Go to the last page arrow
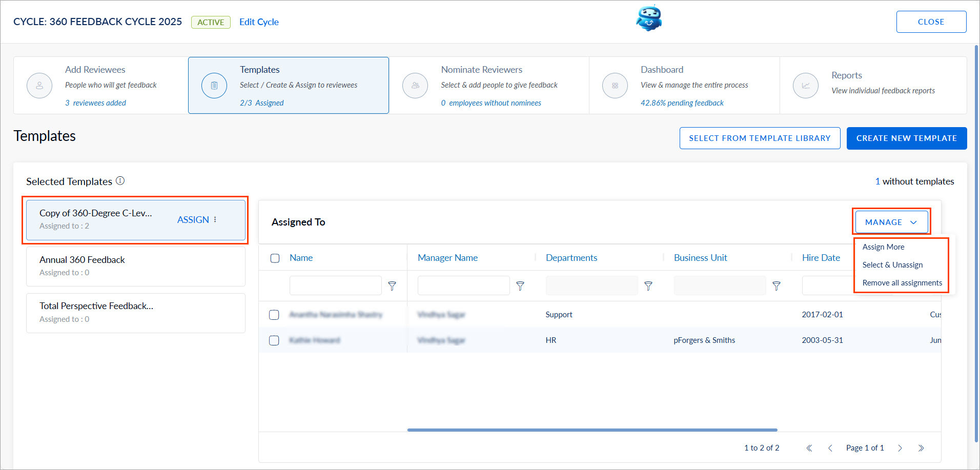The width and height of the screenshot is (980, 470). click(x=921, y=448)
